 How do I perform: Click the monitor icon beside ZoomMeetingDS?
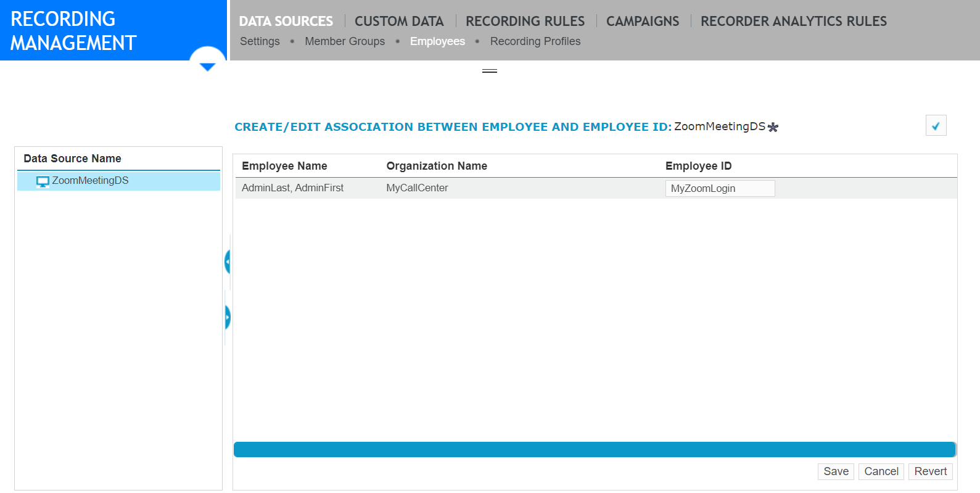click(x=43, y=181)
